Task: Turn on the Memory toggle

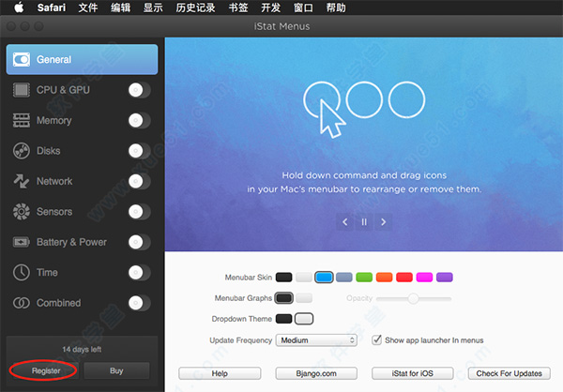Action: pyautogui.click(x=139, y=121)
